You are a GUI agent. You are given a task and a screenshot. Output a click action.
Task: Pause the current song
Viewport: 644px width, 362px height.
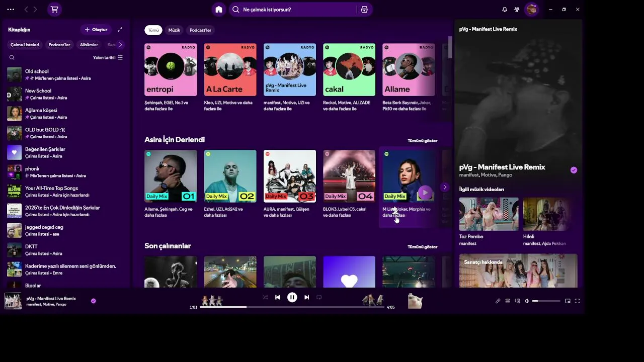(x=292, y=297)
